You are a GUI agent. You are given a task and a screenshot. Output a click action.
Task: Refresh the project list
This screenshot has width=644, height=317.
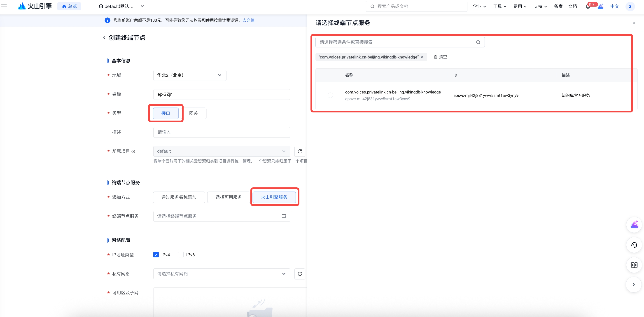coord(300,151)
